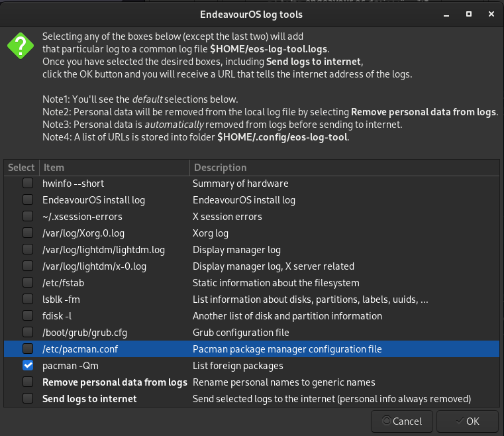Screen dimensions: 504x436
Task: Sort by the Item column header
Action: [x=114, y=168]
